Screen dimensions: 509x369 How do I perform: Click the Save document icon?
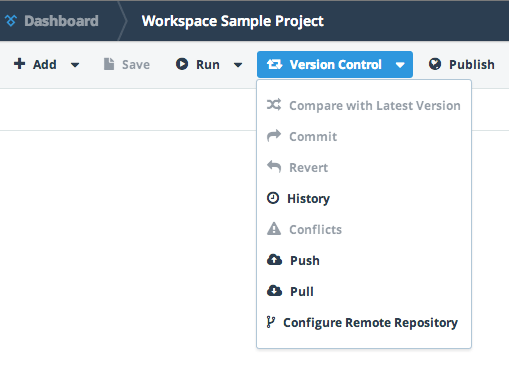[x=109, y=64]
